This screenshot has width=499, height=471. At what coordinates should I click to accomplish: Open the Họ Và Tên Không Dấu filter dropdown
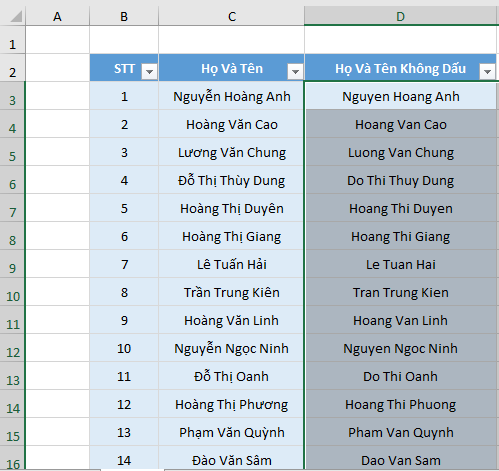pyautogui.click(x=487, y=71)
